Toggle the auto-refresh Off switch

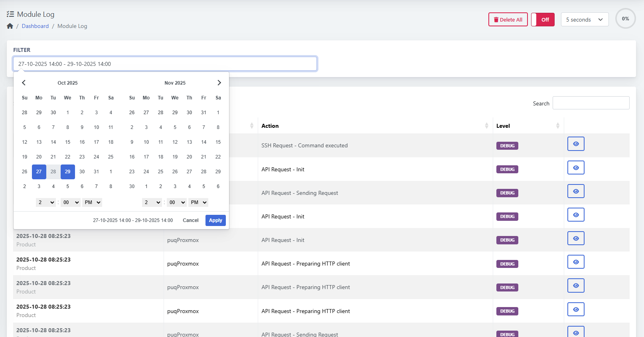[543, 20]
